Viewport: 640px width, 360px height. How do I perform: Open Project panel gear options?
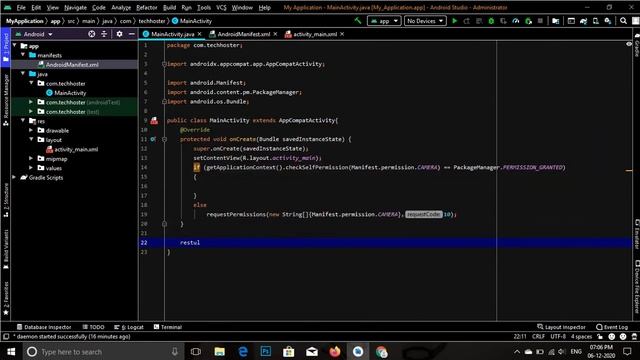coord(119,34)
